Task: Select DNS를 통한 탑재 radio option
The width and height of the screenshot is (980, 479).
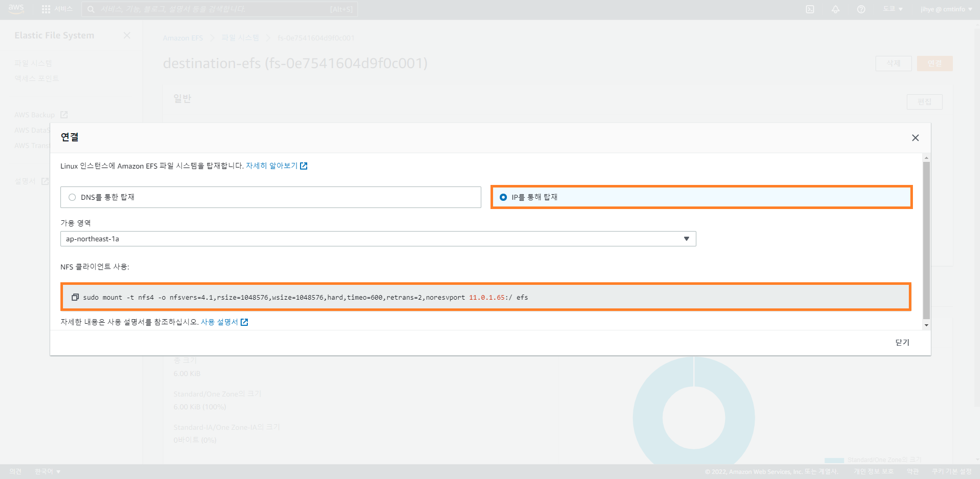Action: 270,197
